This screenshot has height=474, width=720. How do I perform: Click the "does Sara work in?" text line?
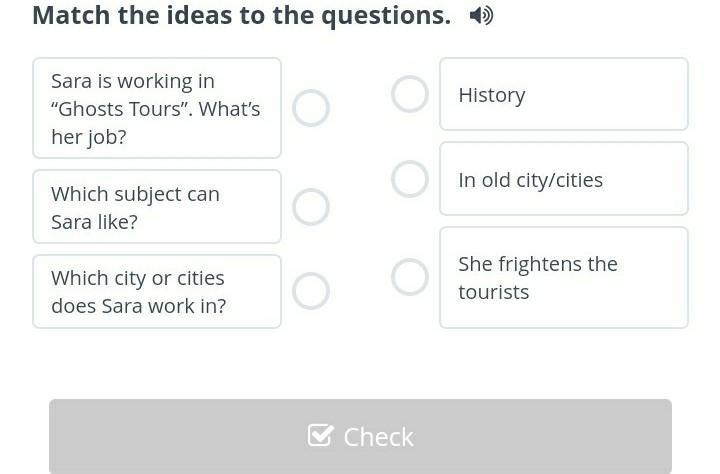(x=138, y=306)
